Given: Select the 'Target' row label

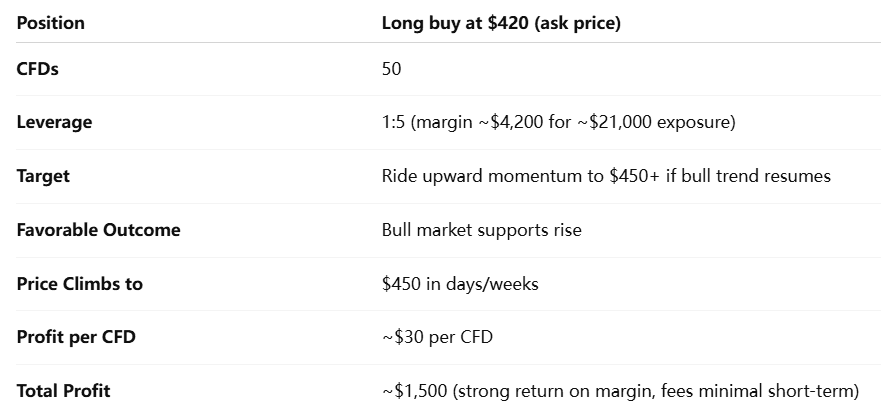Looking at the screenshot, I should click(x=43, y=176).
